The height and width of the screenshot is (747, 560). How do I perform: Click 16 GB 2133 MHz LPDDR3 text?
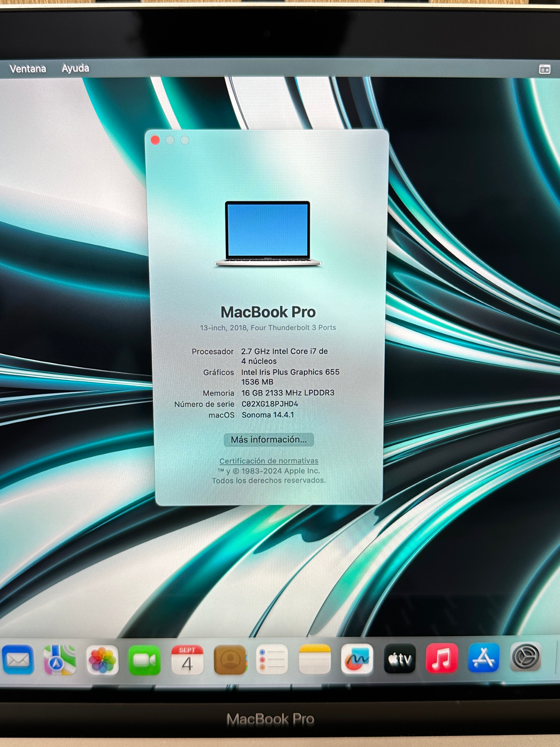pyautogui.click(x=288, y=393)
